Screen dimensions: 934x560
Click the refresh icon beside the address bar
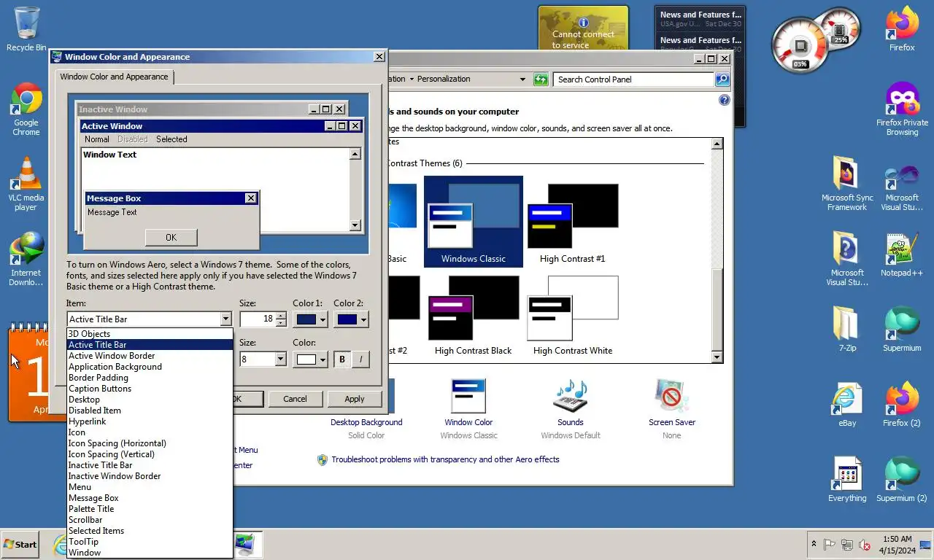click(541, 79)
